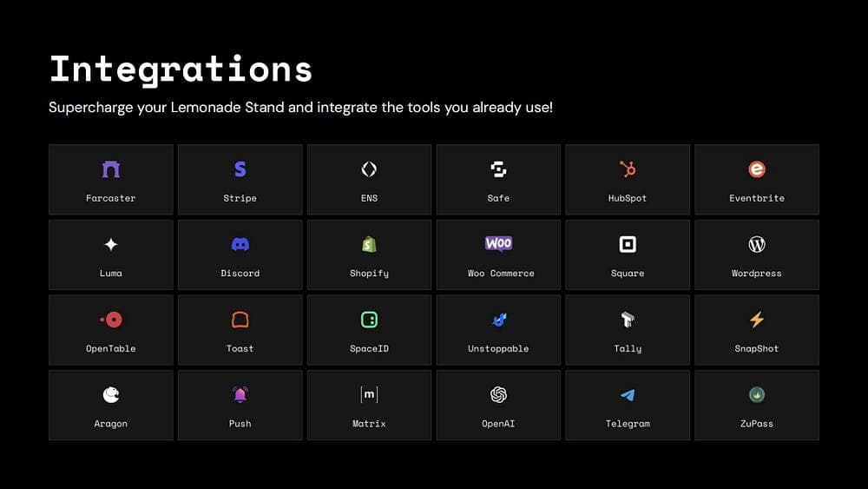Image resolution: width=868 pixels, height=489 pixels.
Task: Click the Telegram label text
Action: click(x=628, y=424)
